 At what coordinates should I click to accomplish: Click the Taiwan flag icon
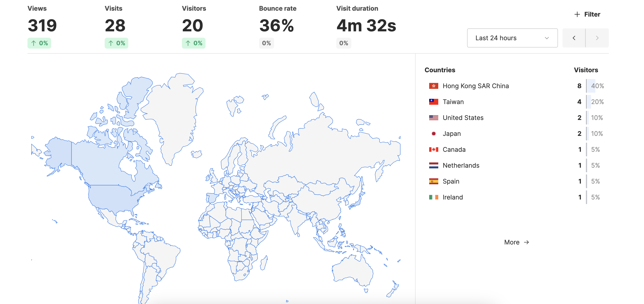pyautogui.click(x=433, y=102)
